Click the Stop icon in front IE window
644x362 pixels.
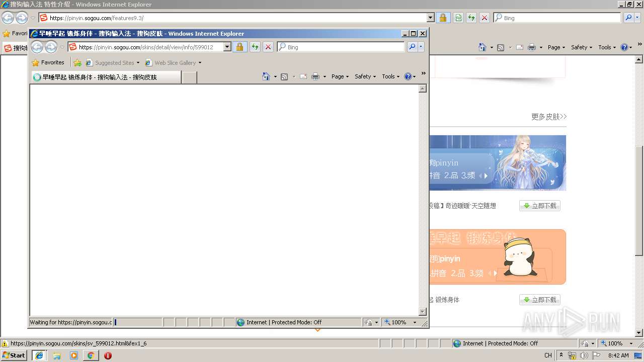(x=268, y=47)
